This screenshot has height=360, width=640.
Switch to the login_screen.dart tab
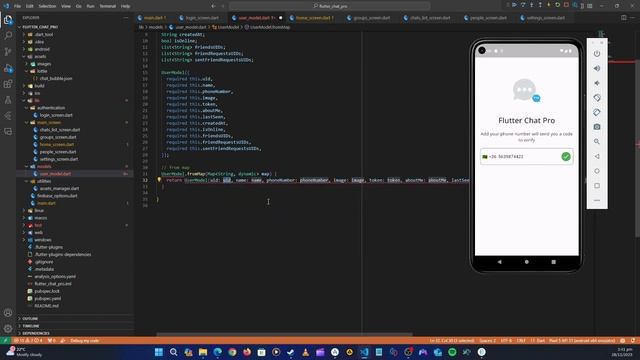202,18
